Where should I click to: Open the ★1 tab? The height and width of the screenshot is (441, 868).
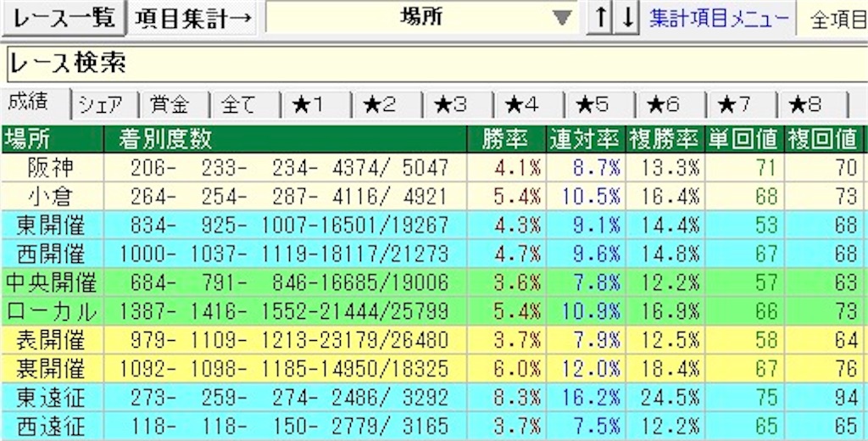pyautogui.click(x=317, y=105)
